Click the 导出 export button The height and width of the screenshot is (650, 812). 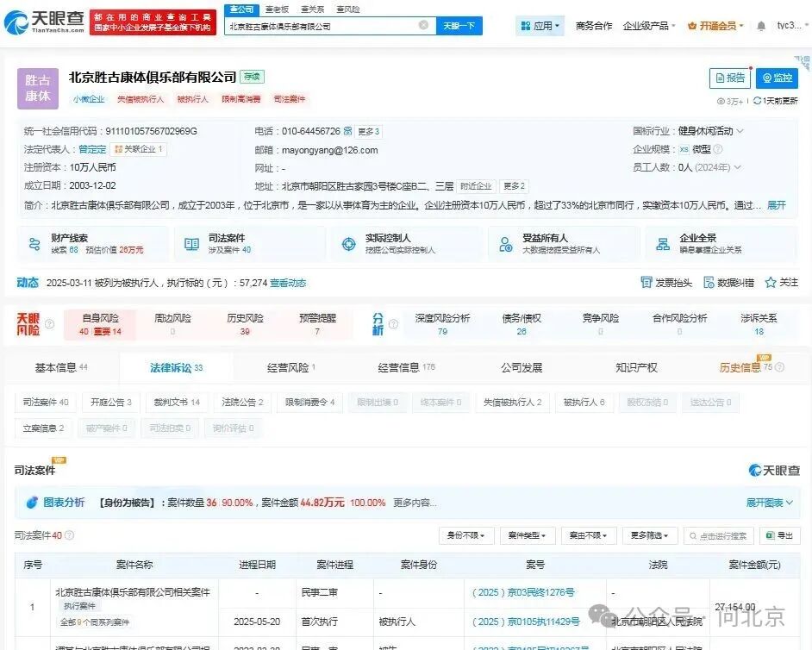[x=779, y=535]
